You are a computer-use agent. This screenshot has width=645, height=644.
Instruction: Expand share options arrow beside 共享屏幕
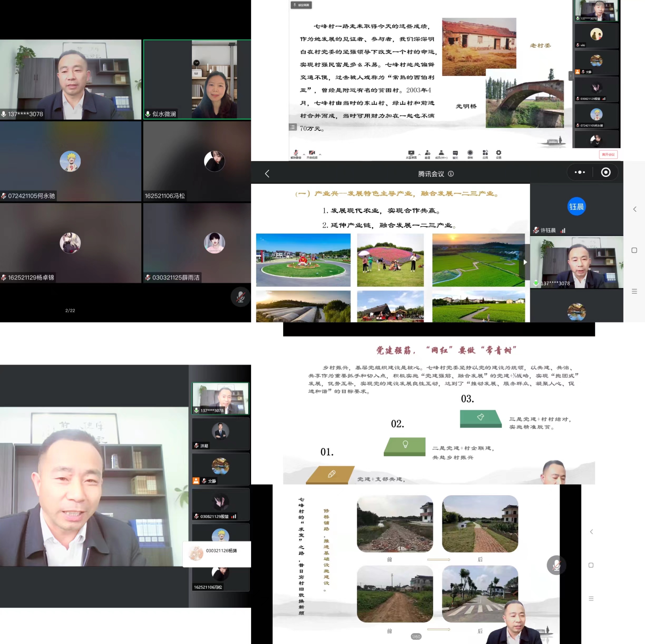pyautogui.click(x=419, y=154)
